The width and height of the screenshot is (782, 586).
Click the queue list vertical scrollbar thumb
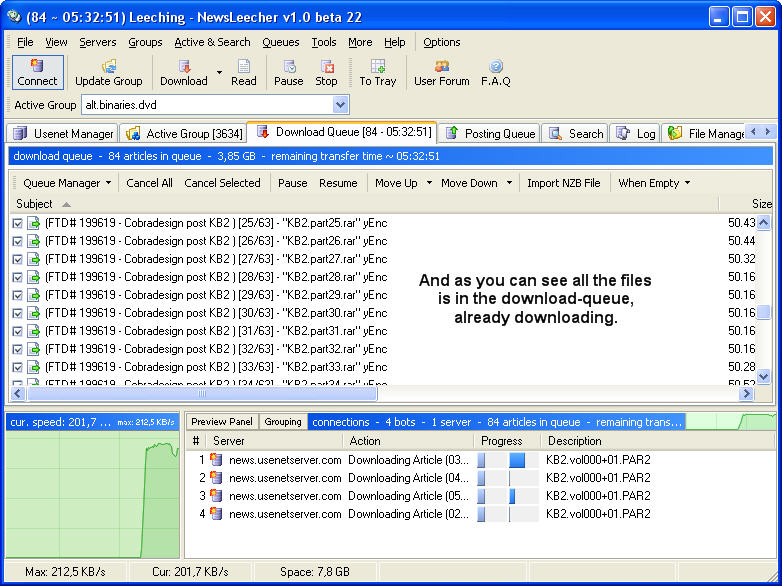click(x=764, y=312)
